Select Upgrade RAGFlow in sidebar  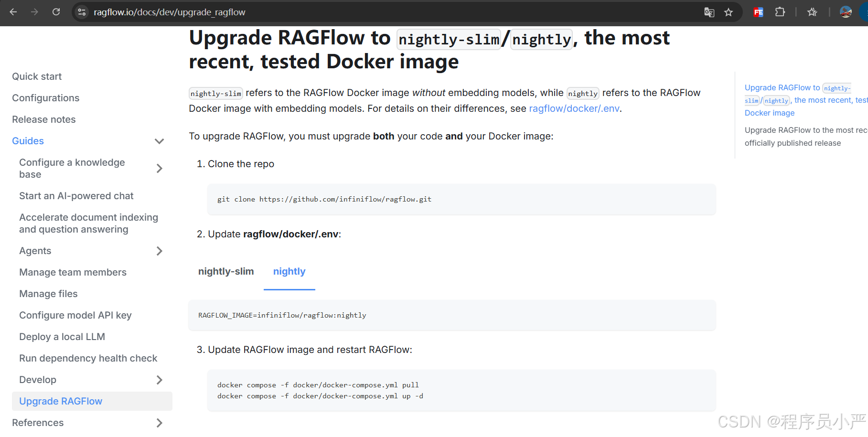[92, 401]
